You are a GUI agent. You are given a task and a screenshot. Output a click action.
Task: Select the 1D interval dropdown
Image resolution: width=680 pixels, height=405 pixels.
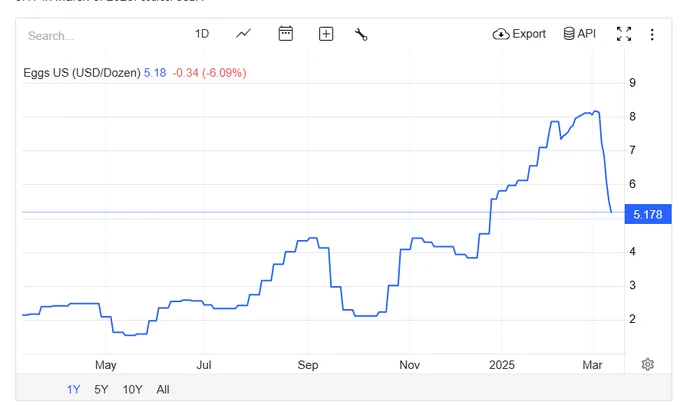tap(202, 34)
